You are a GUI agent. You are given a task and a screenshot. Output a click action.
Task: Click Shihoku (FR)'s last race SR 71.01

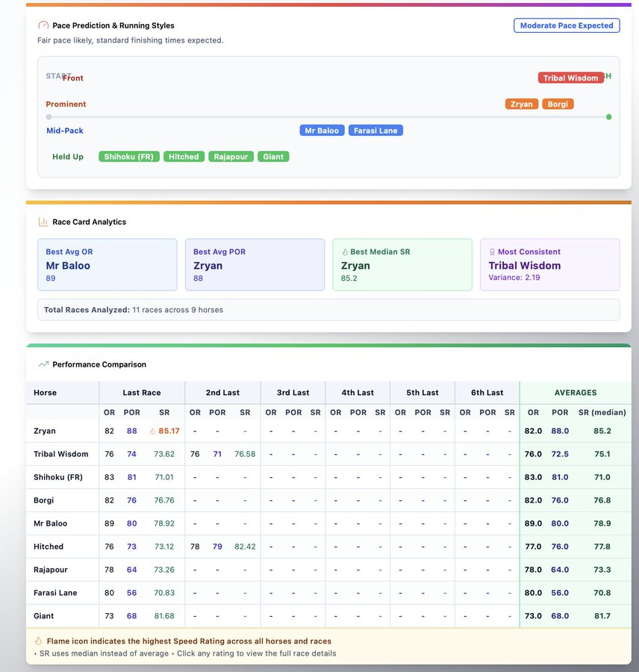point(164,477)
